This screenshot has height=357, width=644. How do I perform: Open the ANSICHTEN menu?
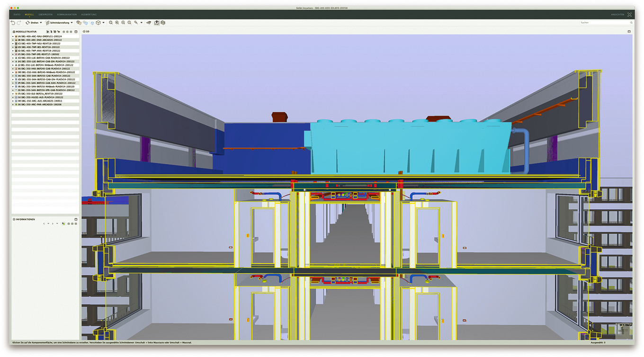[617, 15]
